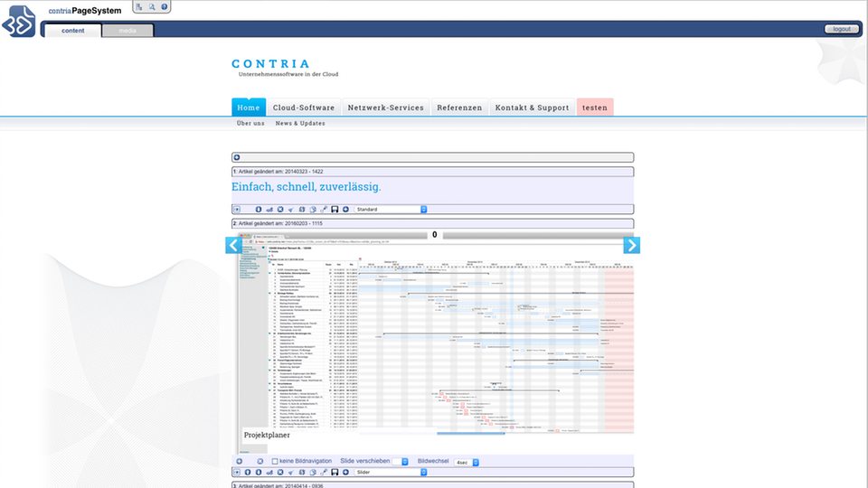Viewport: 868px width, 488px height.
Task: Click the heading Einfach, schnell, zuverlässig.
Action: pyautogui.click(x=307, y=187)
